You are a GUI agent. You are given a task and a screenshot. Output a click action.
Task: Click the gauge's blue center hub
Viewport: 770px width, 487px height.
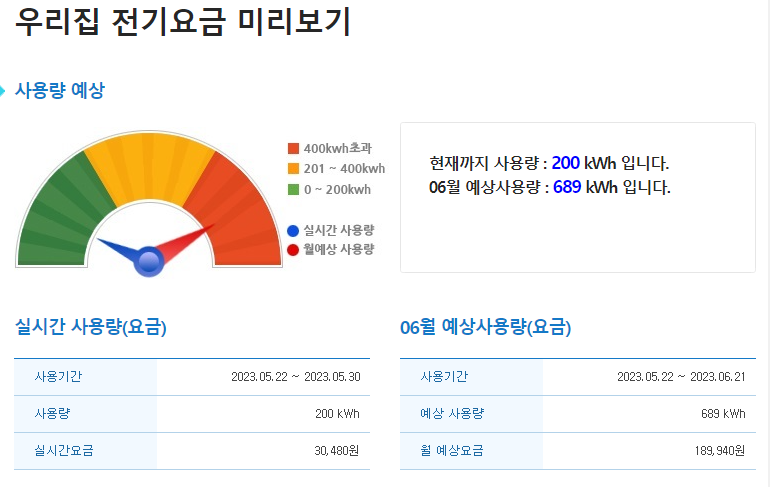pyautogui.click(x=149, y=262)
